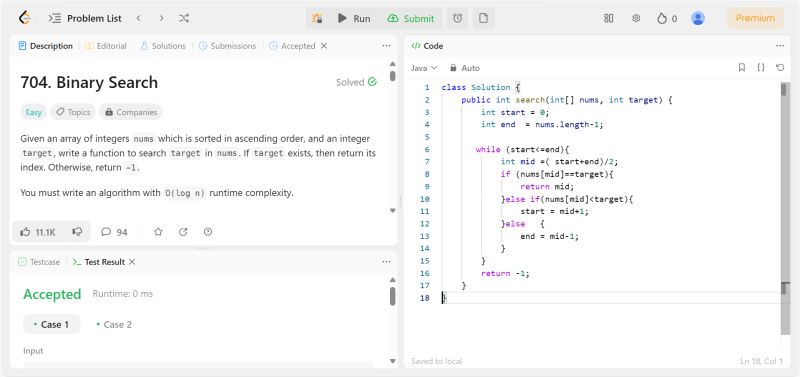Open the Java language dropdown
800x377 pixels.
[424, 68]
